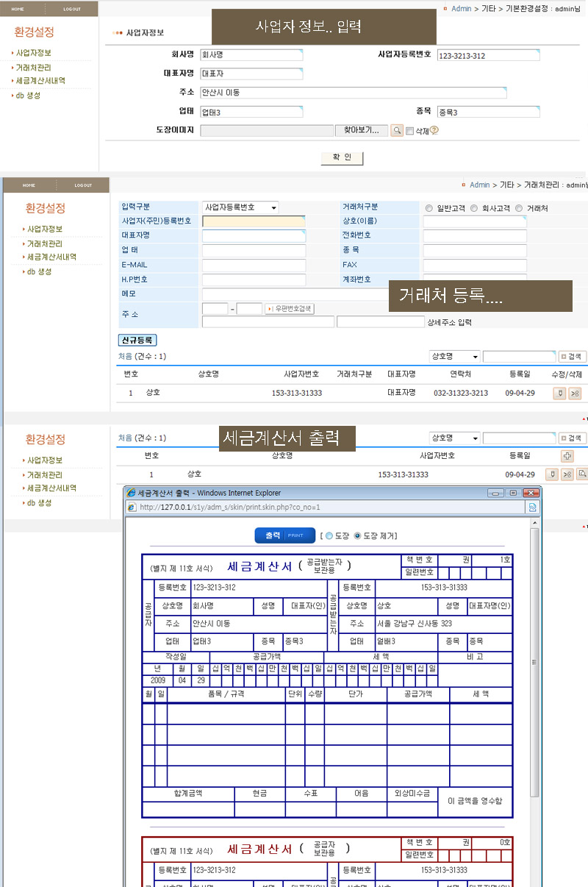Click the 확 인 confirm button

coord(342,158)
